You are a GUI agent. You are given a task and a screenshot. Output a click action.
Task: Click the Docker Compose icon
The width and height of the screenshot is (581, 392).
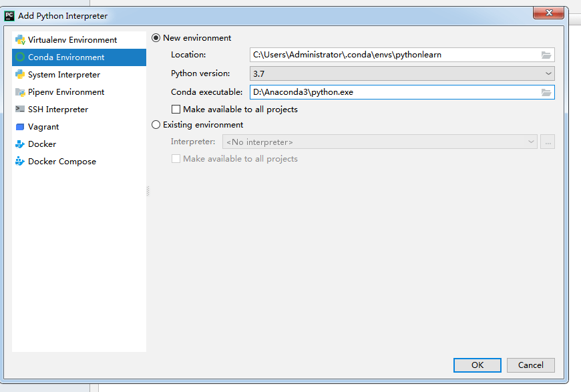point(20,162)
